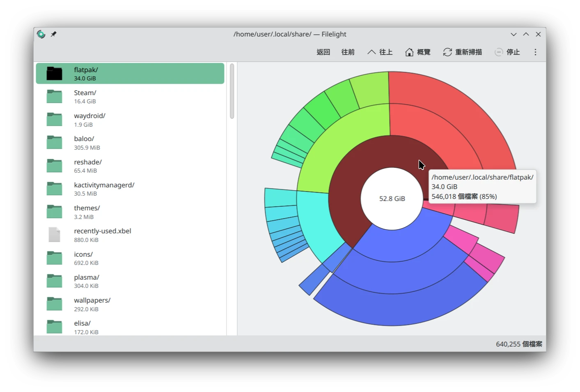Open the three-dot hamburger menu
The image size is (580, 392).
535,52
